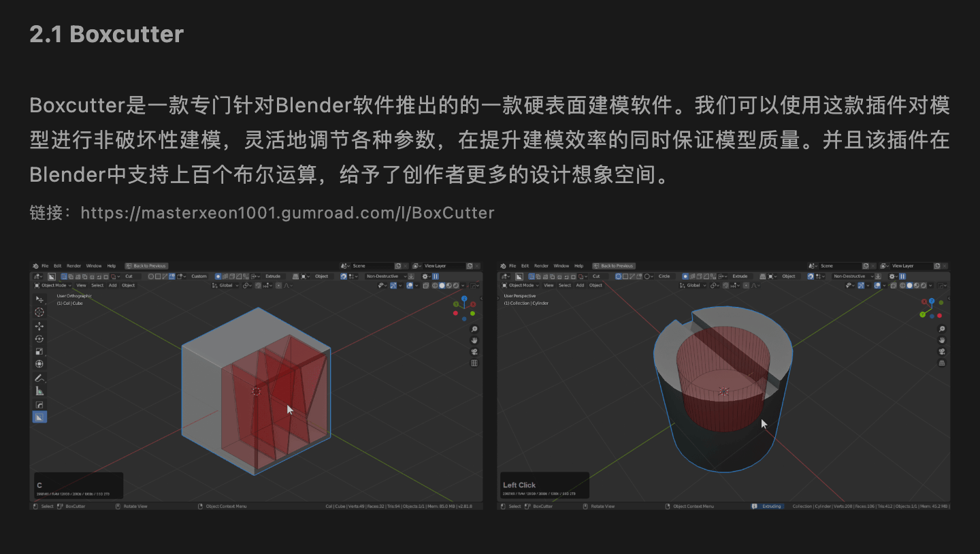Click pan hand icon in left viewport
This screenshot has width=980, height=554.
point(474,340)
